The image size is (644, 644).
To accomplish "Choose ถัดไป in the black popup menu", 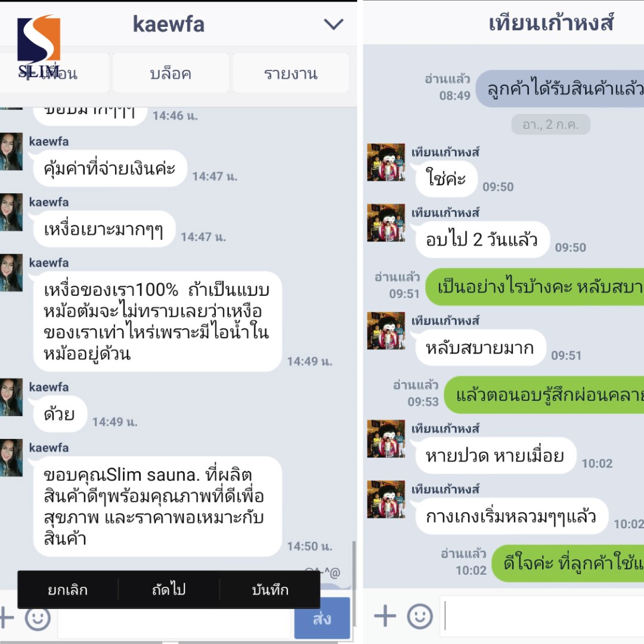I will tap(169, 590).
